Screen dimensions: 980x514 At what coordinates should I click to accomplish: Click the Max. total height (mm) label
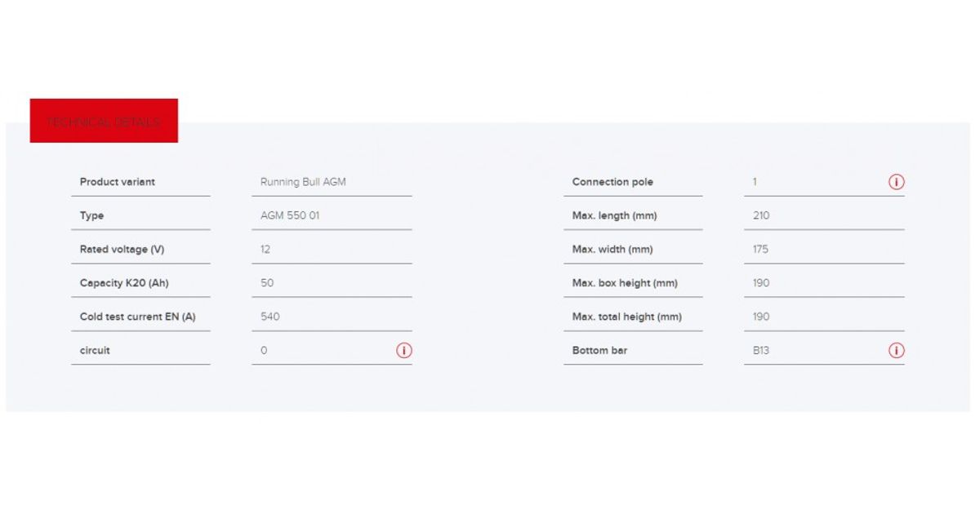pyautogui.click(x=626, y=317)
